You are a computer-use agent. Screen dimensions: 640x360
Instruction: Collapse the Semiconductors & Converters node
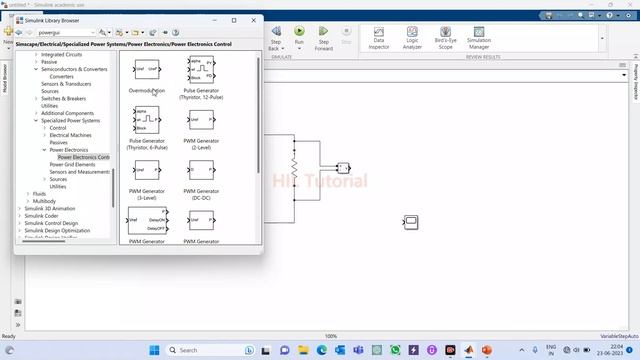pyautogui.click(x=36, y=69)
